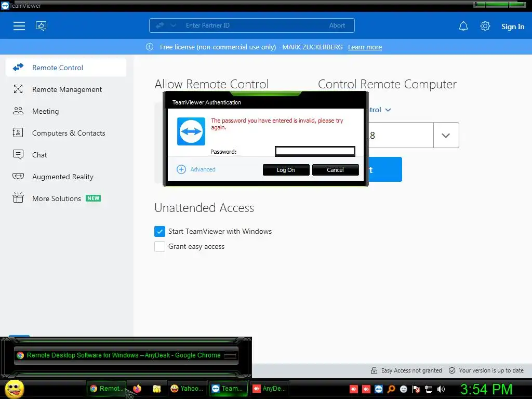532x399 pixels.
Task: Click the Remote Management expand-arrows icon
Action: coord(18,89)
